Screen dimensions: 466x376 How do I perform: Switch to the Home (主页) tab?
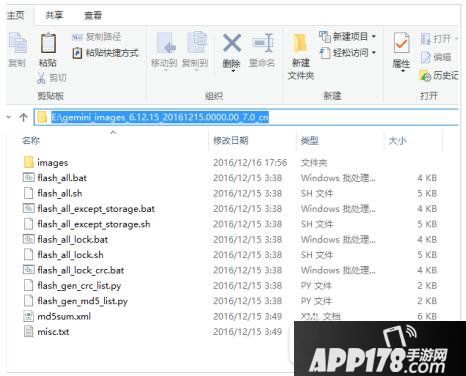[15, 15]
